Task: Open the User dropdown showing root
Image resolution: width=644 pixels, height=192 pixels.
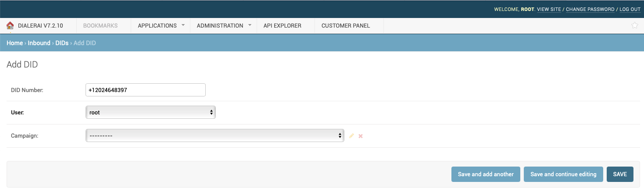Action: 150,113
